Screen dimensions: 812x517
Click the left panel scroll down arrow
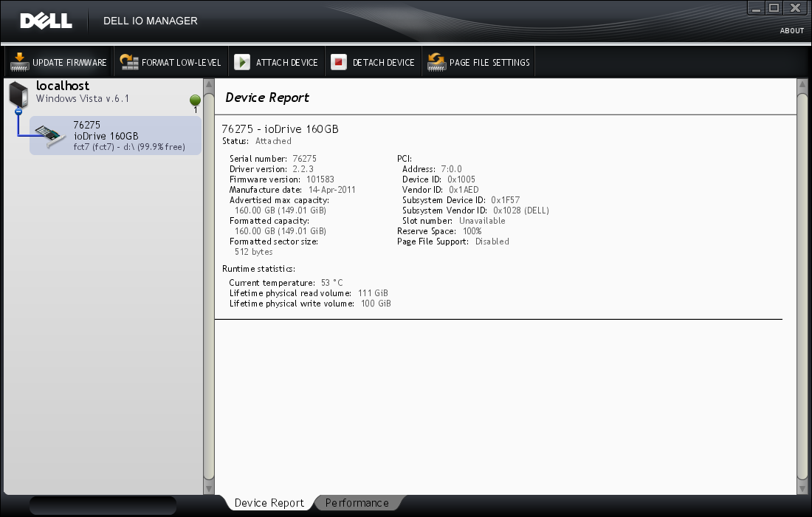pyautogui.click(x=209, y=488)
